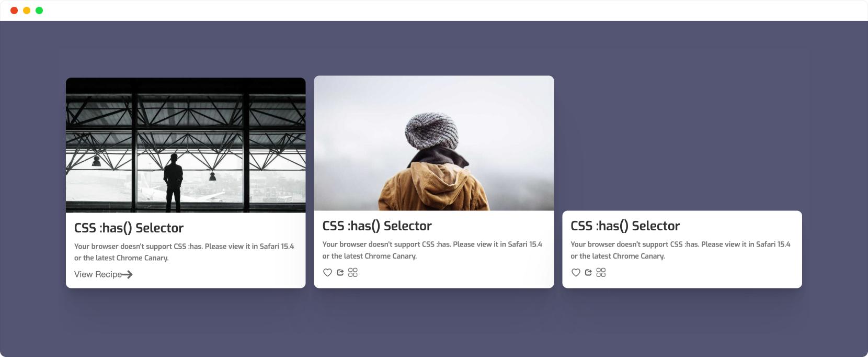Click the arrow icon beside View Recipe

click(128, 274)
